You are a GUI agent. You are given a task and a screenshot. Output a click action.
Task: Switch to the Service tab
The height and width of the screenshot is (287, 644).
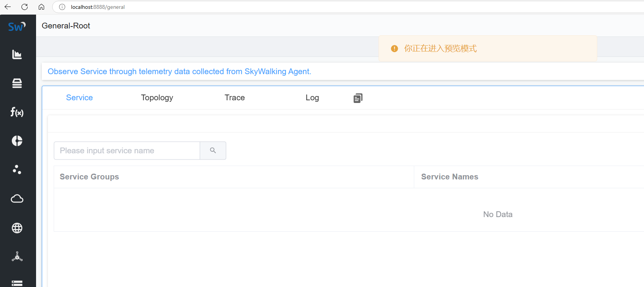coord(79,98)
